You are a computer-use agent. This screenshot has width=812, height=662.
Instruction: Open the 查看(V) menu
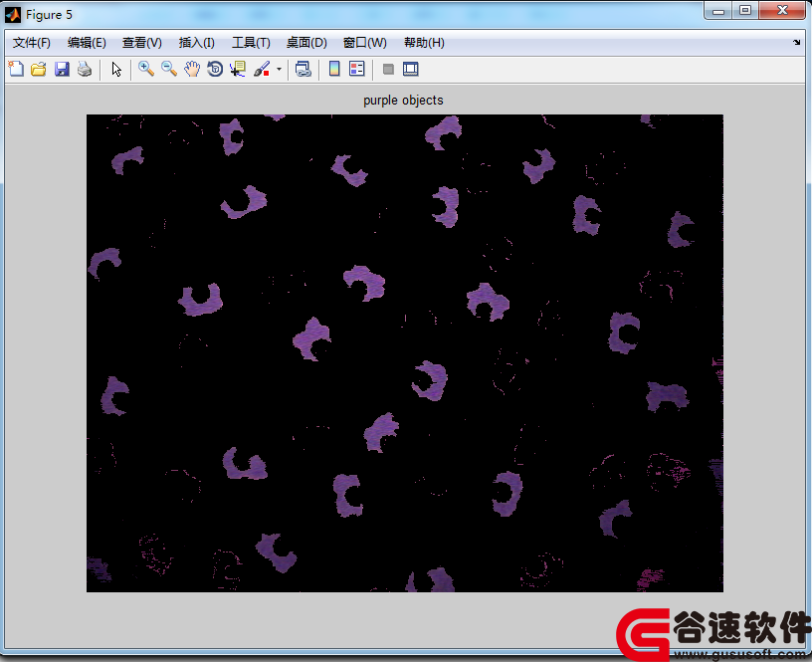click(142, 43)
